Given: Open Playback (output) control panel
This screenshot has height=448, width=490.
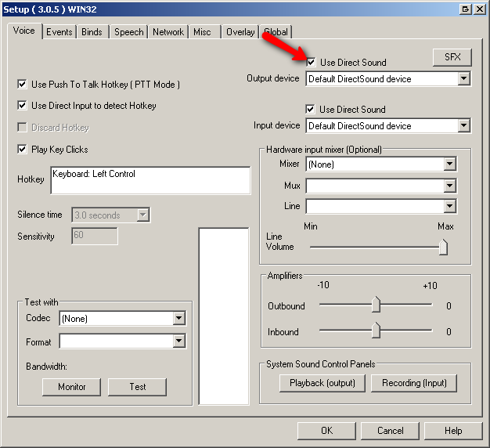Looking at the screenshot, I should [x=322, y=383].
